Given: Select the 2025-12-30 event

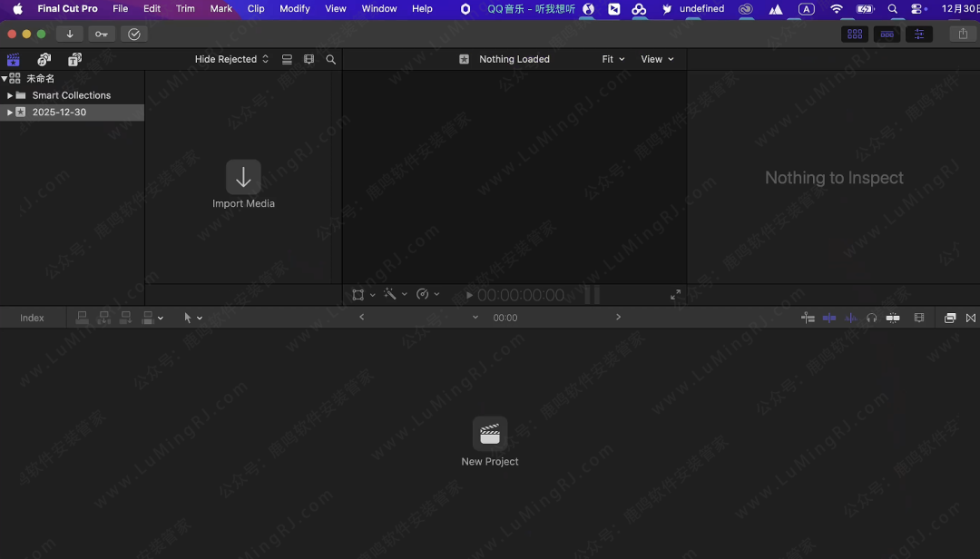Looking at the screenshot, I should pos(59,113).
